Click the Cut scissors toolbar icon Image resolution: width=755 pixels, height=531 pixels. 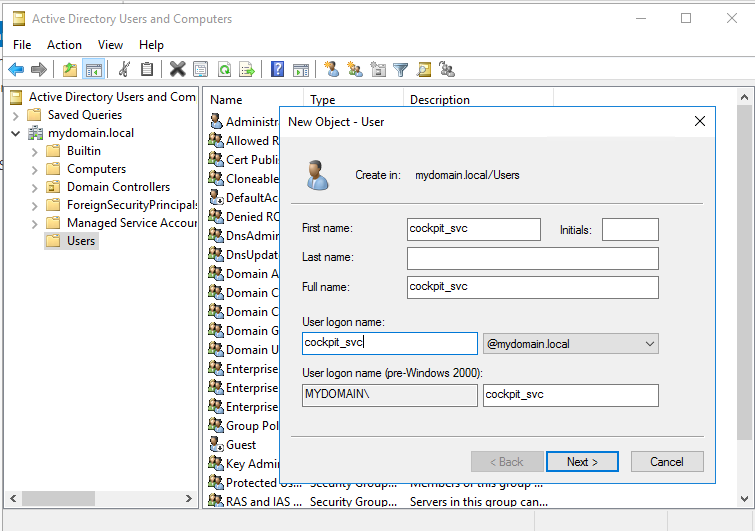124,69
